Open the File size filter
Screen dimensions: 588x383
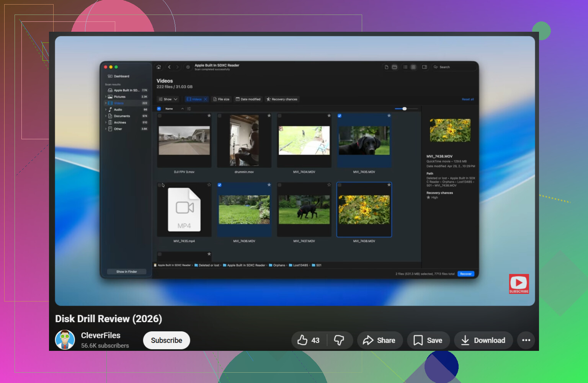(221, 99)
